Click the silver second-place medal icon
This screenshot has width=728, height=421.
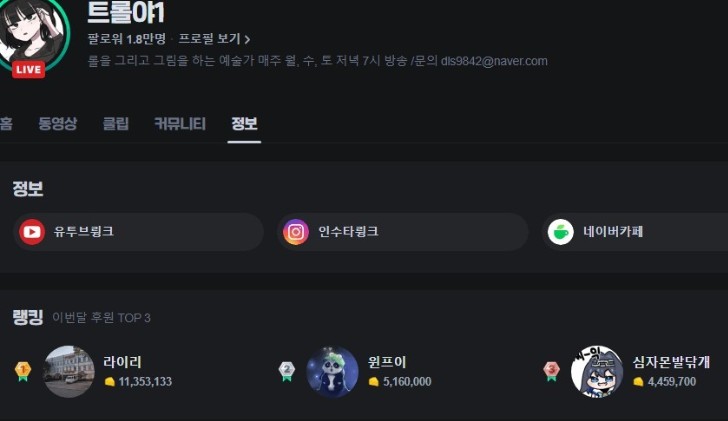pyautogui.click(x=287, y=371)
